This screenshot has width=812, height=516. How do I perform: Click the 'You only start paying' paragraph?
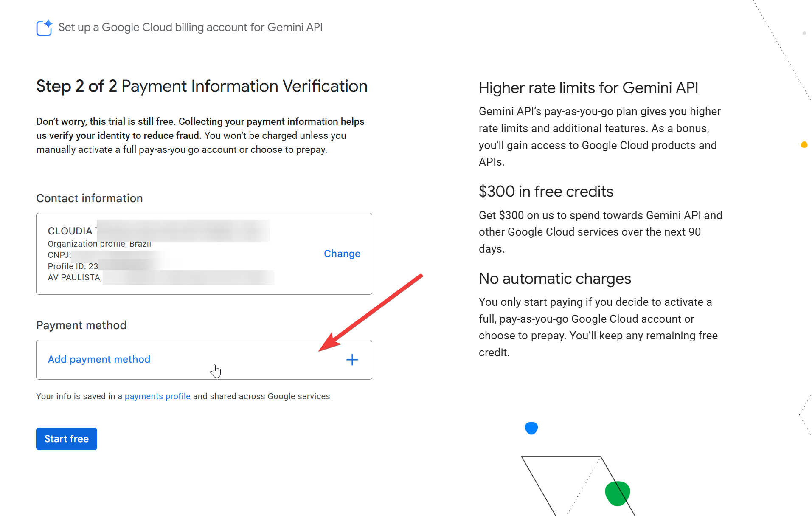click(598, 327)
